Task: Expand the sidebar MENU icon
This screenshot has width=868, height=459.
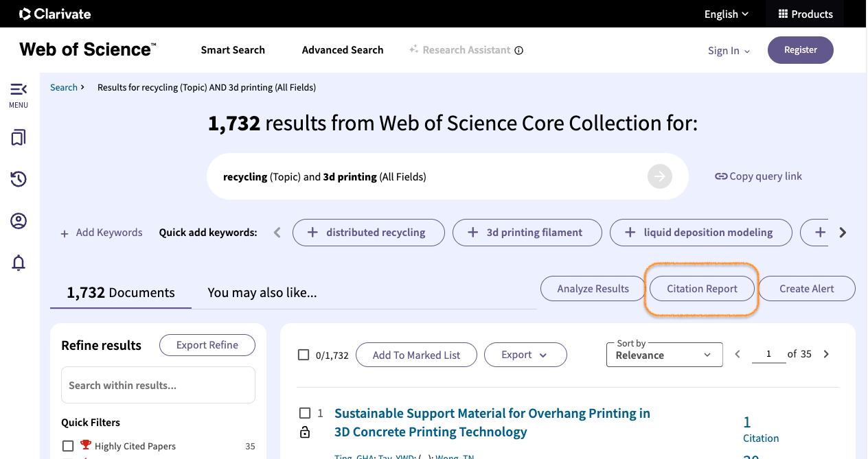Action: (x=19, y=89)
